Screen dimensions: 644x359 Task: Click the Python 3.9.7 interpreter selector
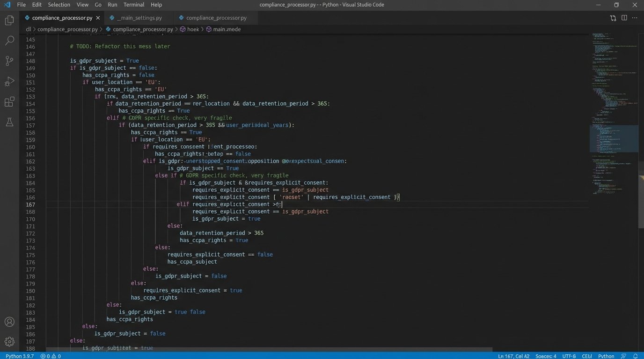tap(20, 356)
